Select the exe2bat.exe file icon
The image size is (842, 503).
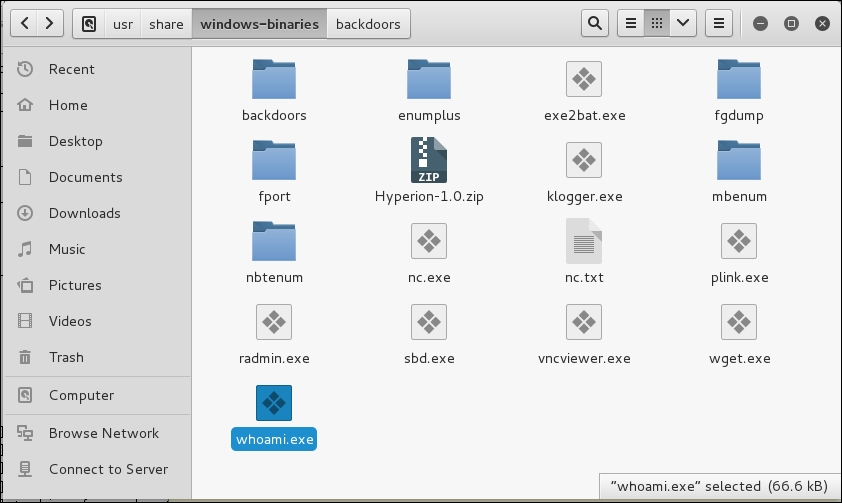[x=584, y=79]
